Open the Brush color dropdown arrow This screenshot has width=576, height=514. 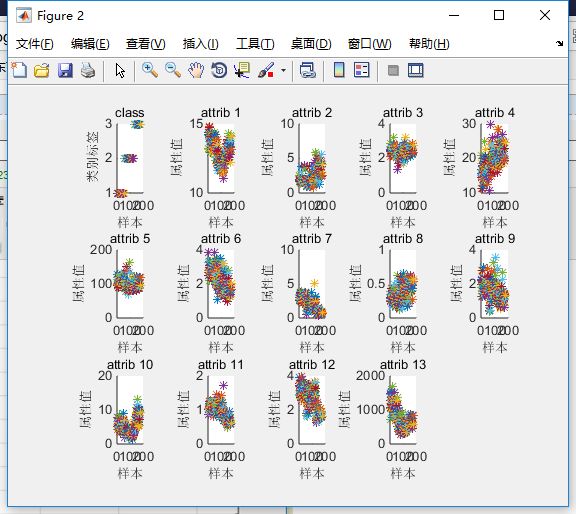tap(283, 70)
